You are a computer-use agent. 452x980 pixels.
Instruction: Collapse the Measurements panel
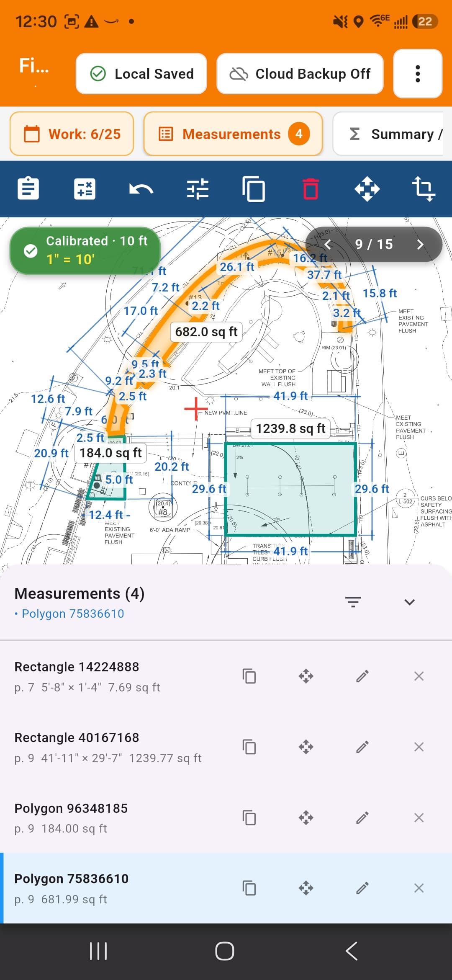coord(409,602)
